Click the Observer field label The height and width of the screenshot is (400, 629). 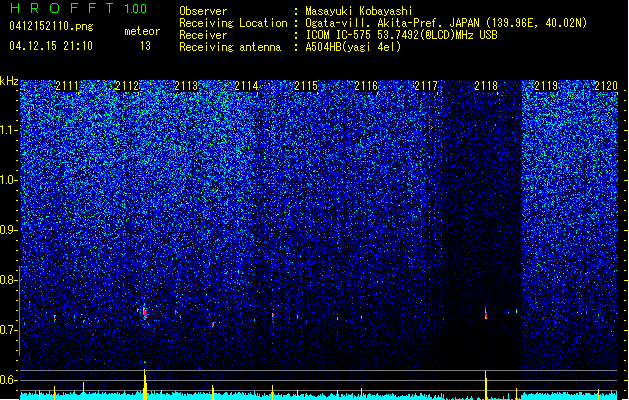(203, 11)
